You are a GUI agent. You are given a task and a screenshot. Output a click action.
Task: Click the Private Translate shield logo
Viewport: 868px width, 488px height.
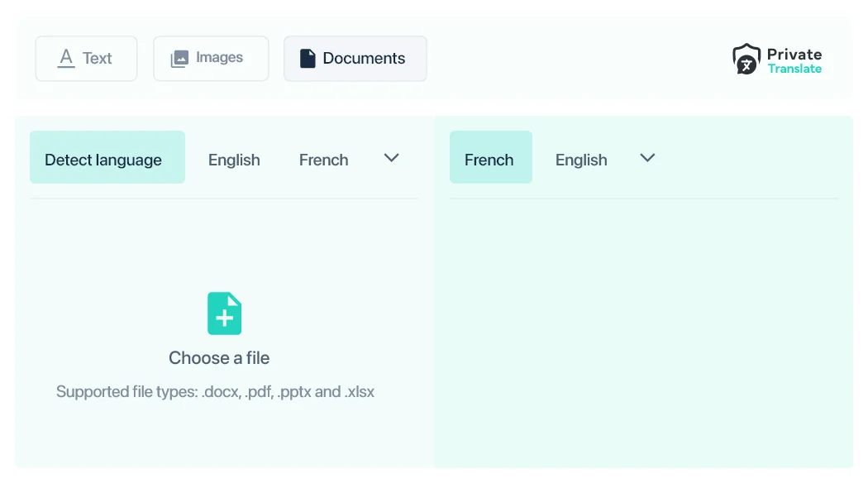click(746, 60)
